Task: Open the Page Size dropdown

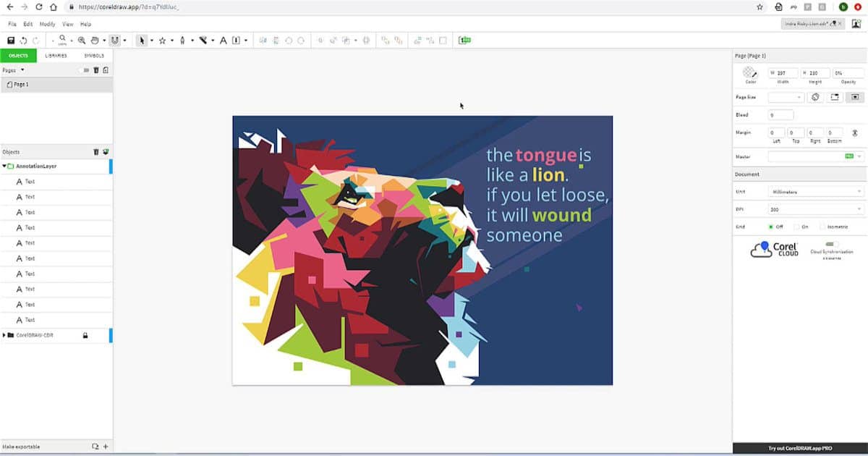Action: click(786, 97)
